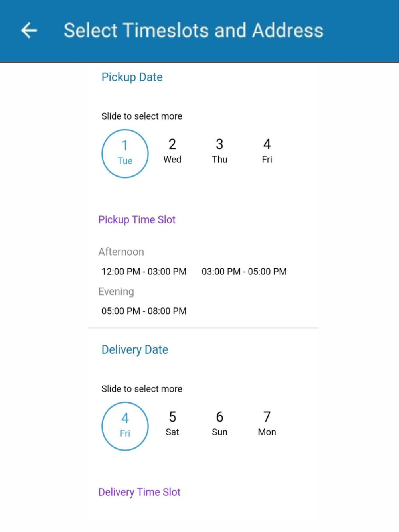
Task: Click the Evening section label
Action: [x=116, y=292]
